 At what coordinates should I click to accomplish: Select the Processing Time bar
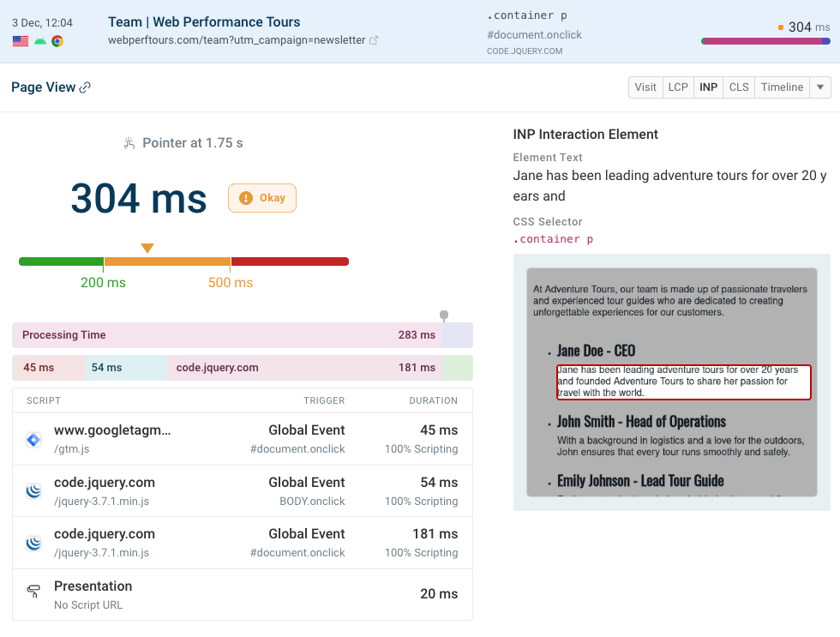[x=227, y=335]
